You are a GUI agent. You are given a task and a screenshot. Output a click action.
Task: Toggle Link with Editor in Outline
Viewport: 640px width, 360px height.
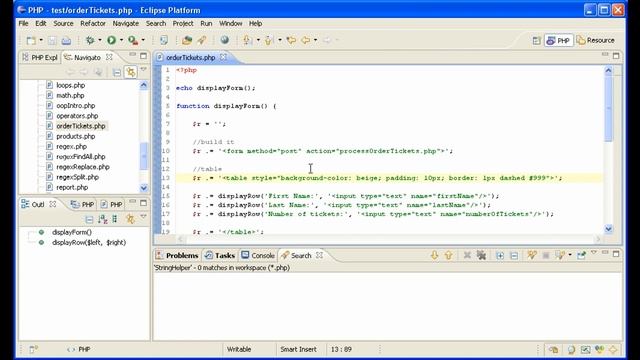click(130, 219)
